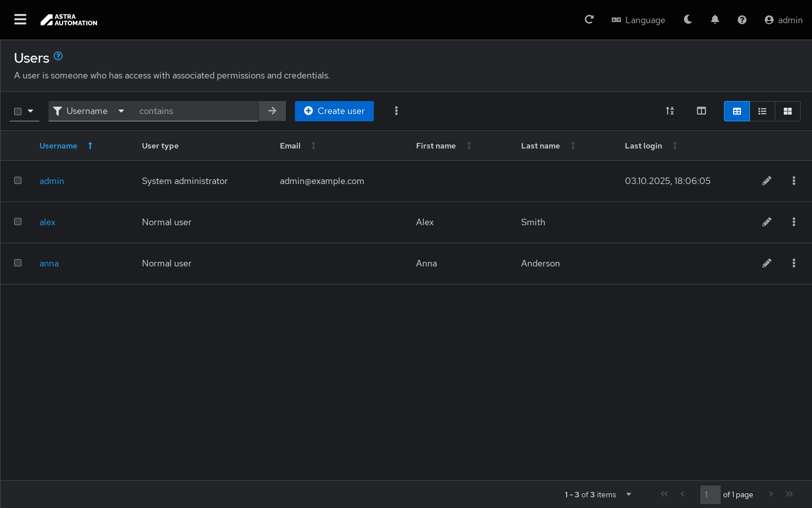The width and height of the screenshot is (812, 508).
Task: Click the refresh icon in top bar
Action: coord(589,20)
